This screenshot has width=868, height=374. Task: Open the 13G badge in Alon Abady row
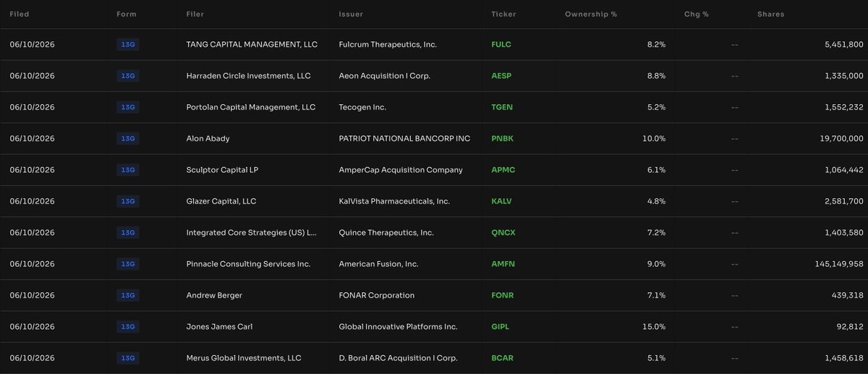tap(127, 139)
